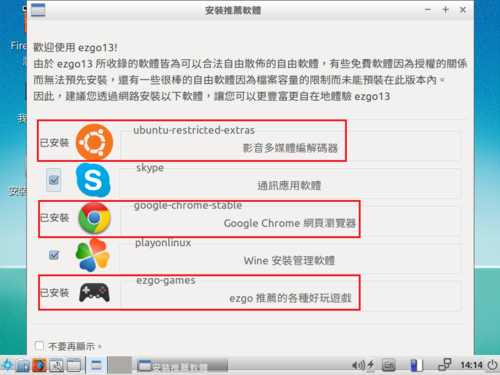Click the lightning power status tray icon
500x375 pixels.
[x=371, y=365]
